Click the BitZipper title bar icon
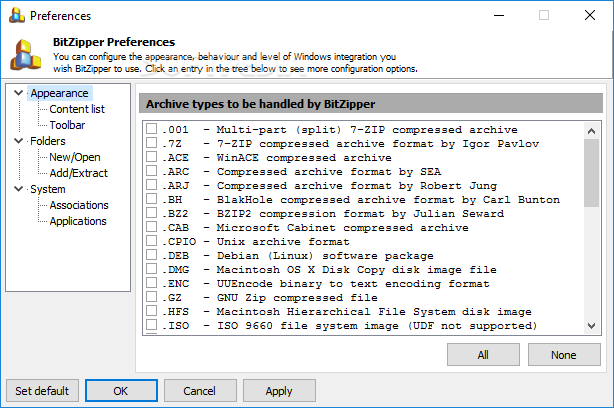 point(15,16)
